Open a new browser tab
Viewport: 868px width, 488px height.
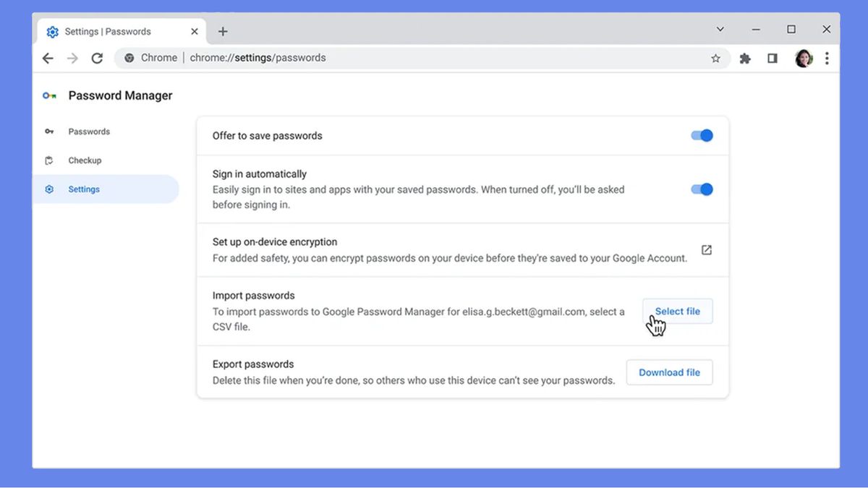pyautogui.click(x=222, y=31)
